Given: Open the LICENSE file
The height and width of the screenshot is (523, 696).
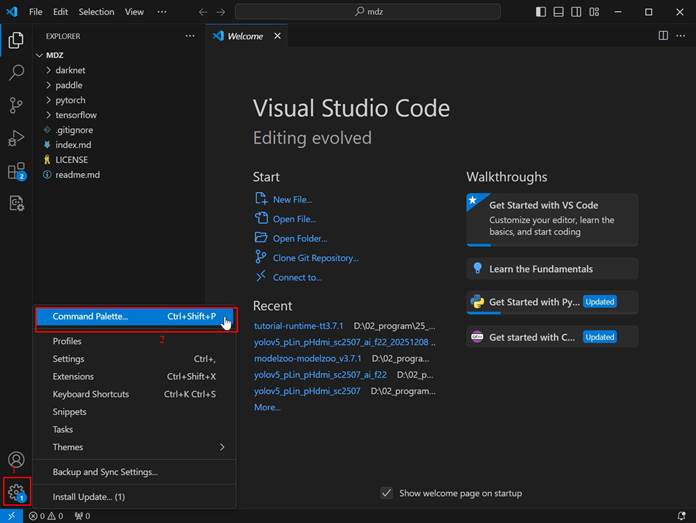Looking at the screenshot, I should pos(71,160).
